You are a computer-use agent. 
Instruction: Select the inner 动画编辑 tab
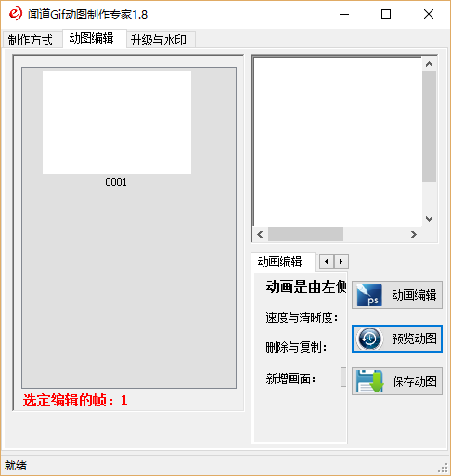click(x=280, y=262)
